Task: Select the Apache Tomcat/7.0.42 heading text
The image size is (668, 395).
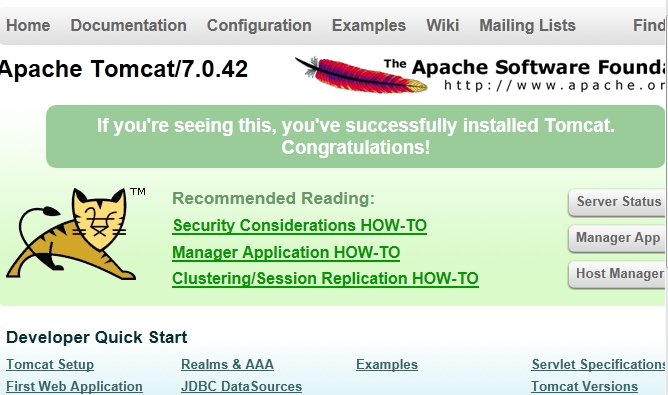Action: click(124, 69)
